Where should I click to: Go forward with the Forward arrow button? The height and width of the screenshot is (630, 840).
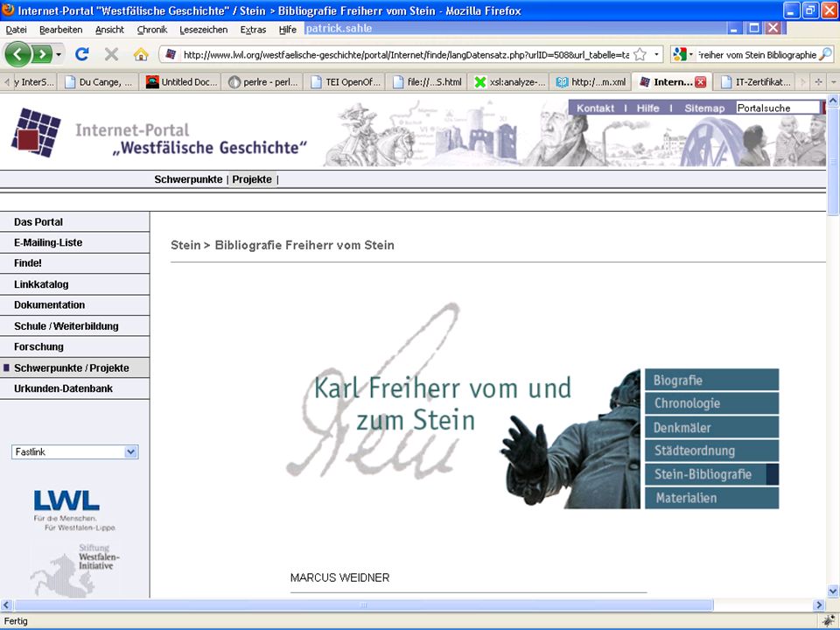[42, 54]
